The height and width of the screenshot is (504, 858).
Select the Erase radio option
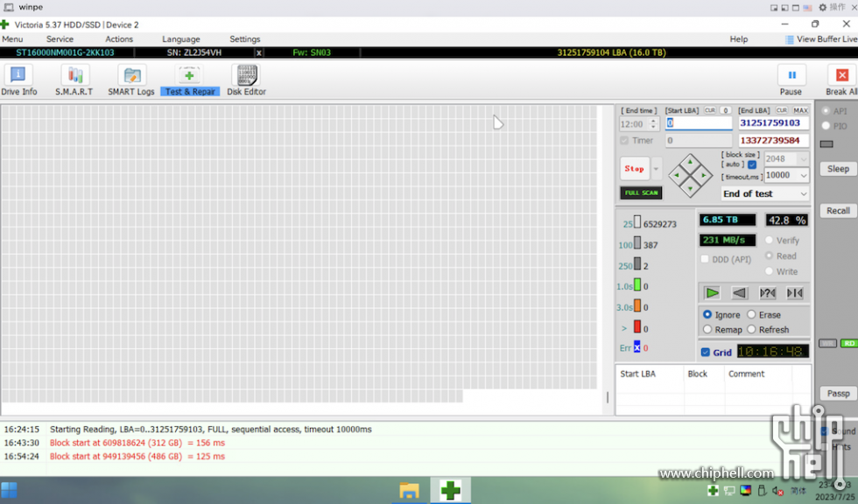pyautogui.click(x=751, y=314)
